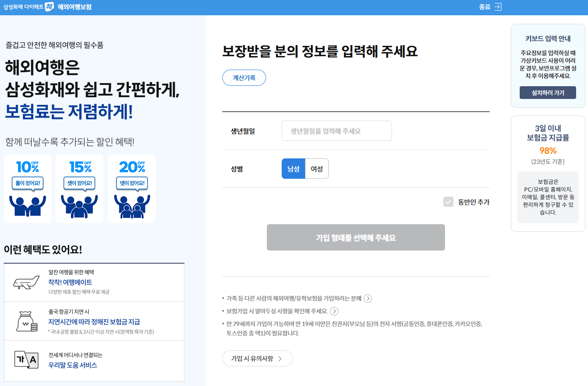This screenshot has width=588, height=386.
Task: Click chevron in 가입 시 유의사항 button
Action: (x=280, y=359)
